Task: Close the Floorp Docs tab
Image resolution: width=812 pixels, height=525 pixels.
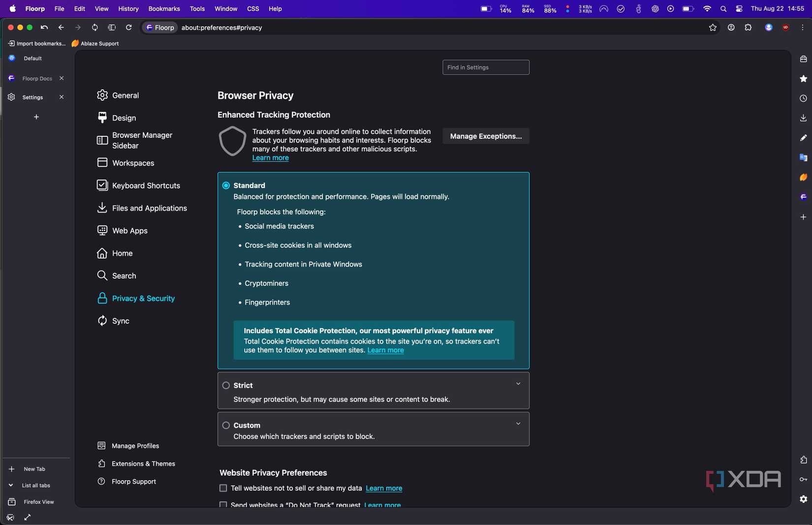Action: [62, 78]
